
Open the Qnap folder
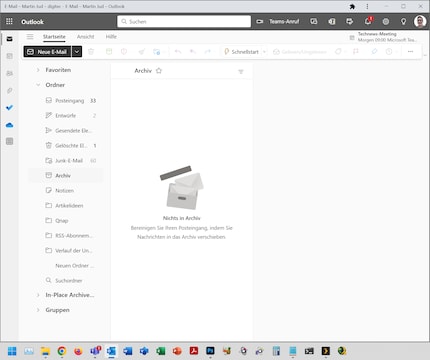point(66,220)
